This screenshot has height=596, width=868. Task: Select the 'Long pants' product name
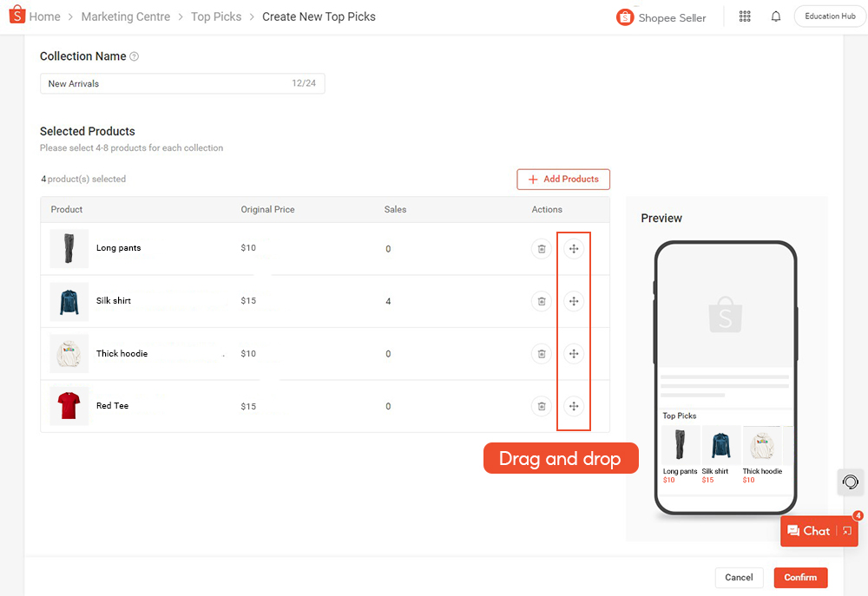pyautogui.click(x=118, y=248)
